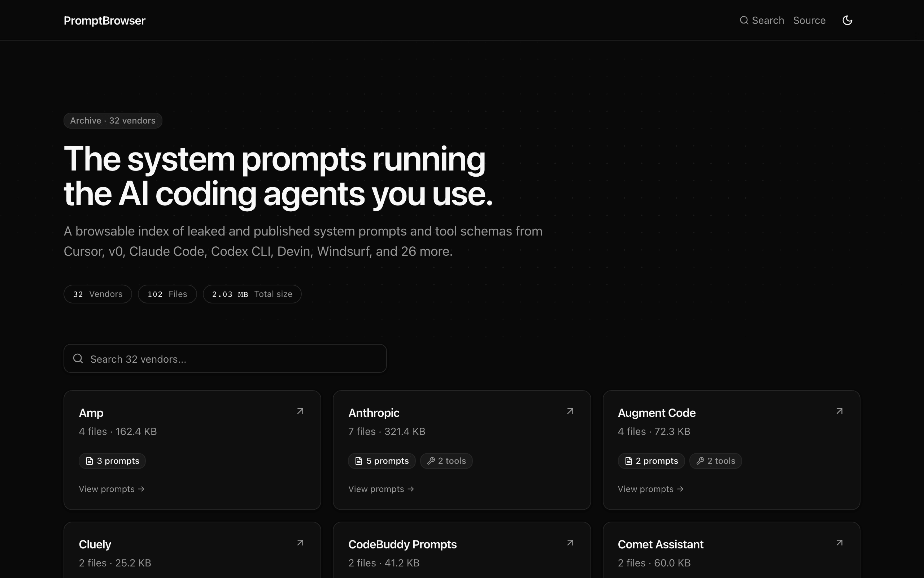Click the Amp vendor title
This screenshot has height=578, width=924.
(91, 413)
